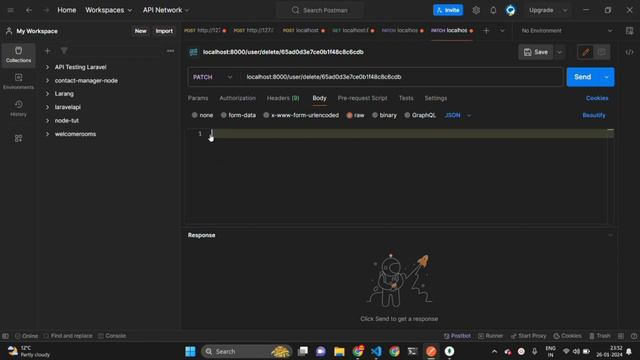Click the New button
The image size is (640, 360).
pos(140,31)
